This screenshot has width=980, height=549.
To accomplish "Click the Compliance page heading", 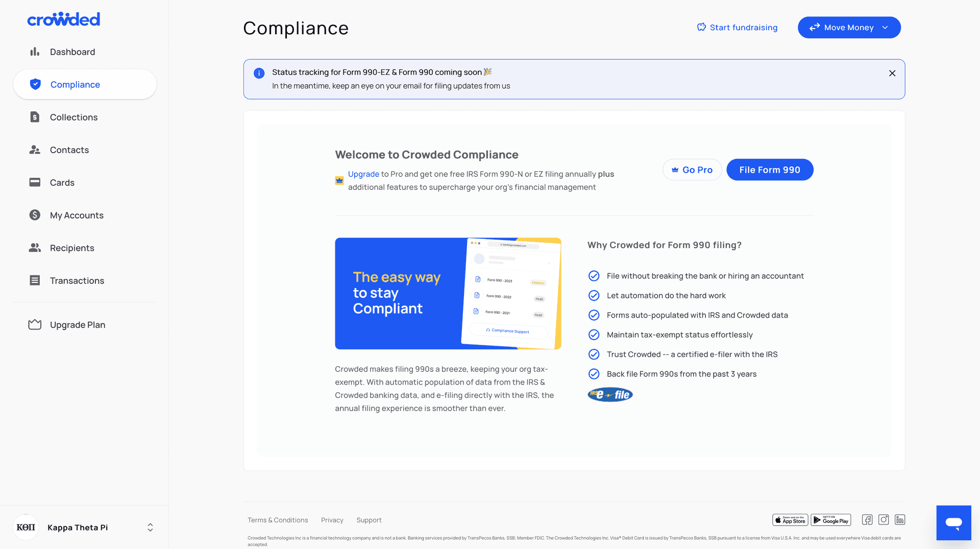I will pos(296,28).
